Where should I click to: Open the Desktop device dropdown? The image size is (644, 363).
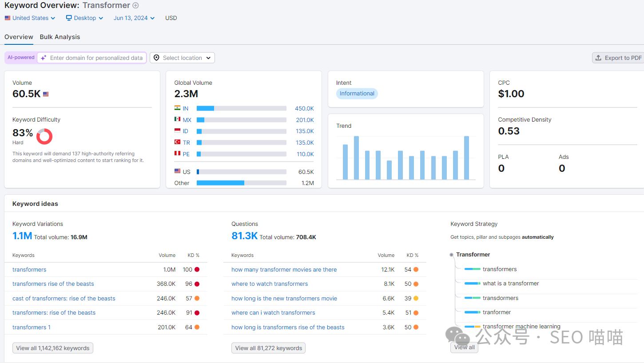coord(84,18)
